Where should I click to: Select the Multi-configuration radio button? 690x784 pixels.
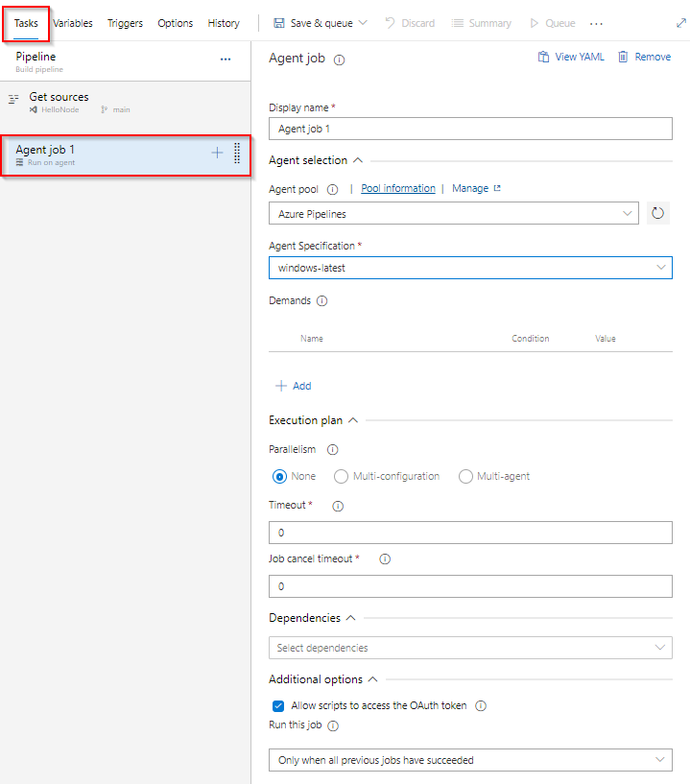(x=341, y=476)
